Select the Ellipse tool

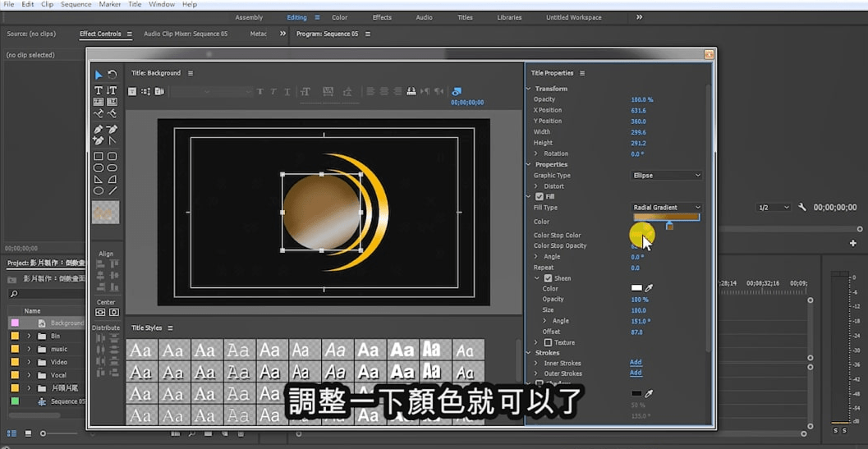(99, 191)
